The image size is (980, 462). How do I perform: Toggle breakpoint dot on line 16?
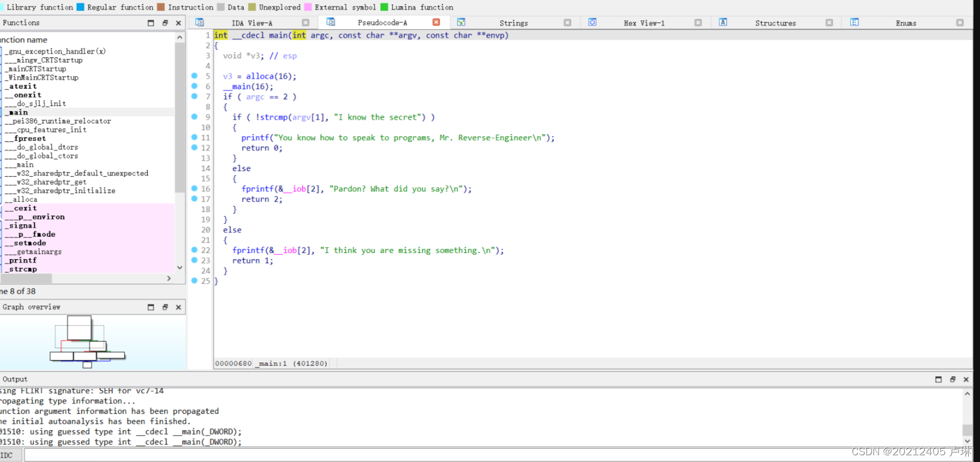(x=195, y=188)
